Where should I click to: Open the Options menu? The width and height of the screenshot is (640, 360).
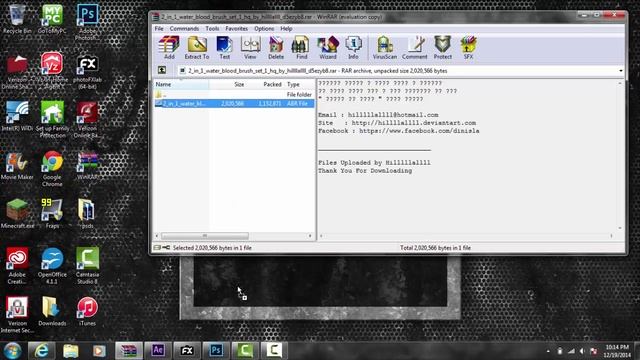pyautogui.click(x=264, y=29)
